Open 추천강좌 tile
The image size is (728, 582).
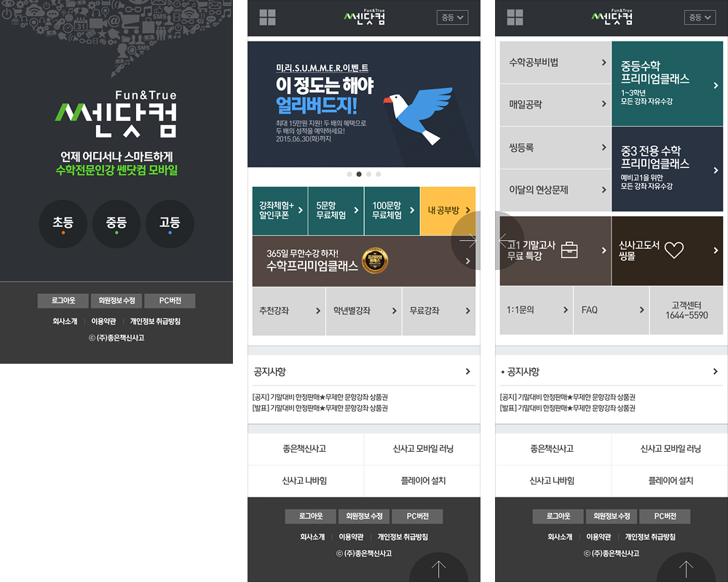[x=289, y=311]
